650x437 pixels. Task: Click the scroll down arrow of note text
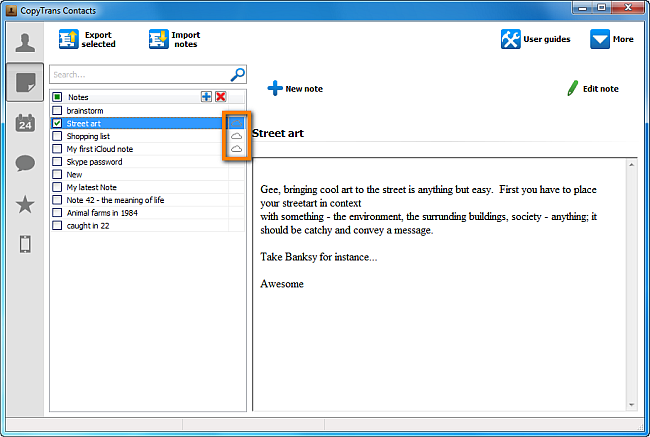[x=631, y=405]
